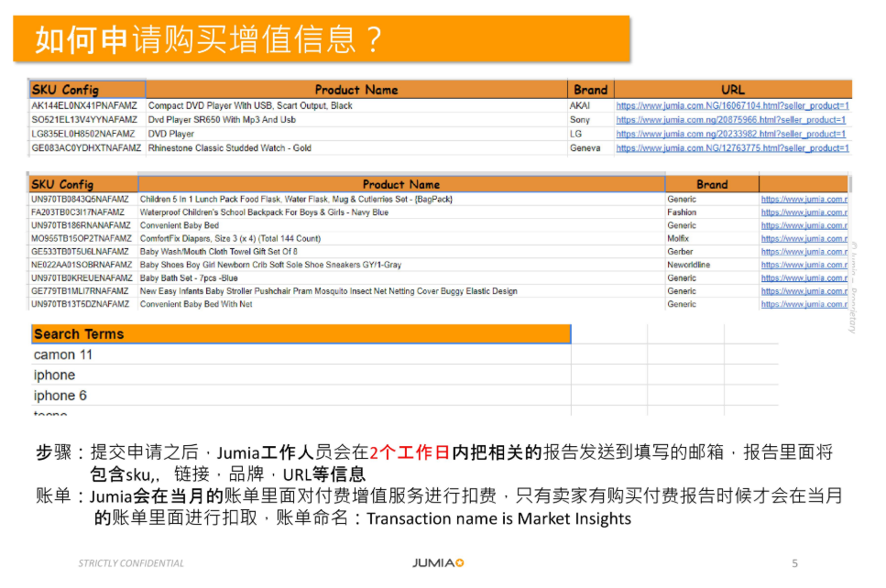
Task: Select the SKU Config header in the second table
Action: pos(83,184)
